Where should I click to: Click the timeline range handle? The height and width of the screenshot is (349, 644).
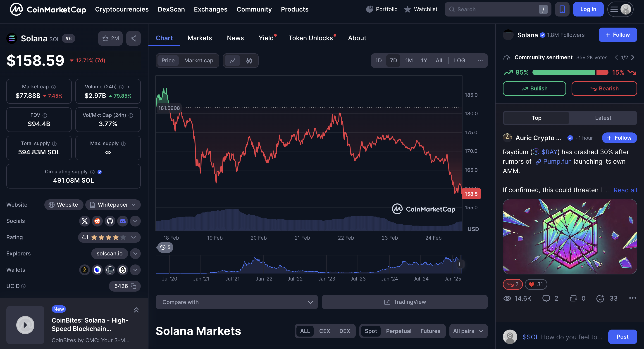coord(460,264)
